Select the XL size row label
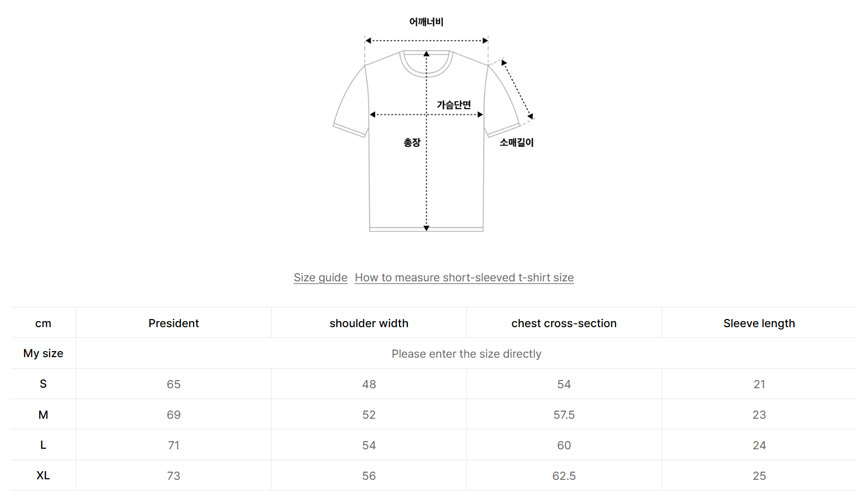 (x=43, y=475)
